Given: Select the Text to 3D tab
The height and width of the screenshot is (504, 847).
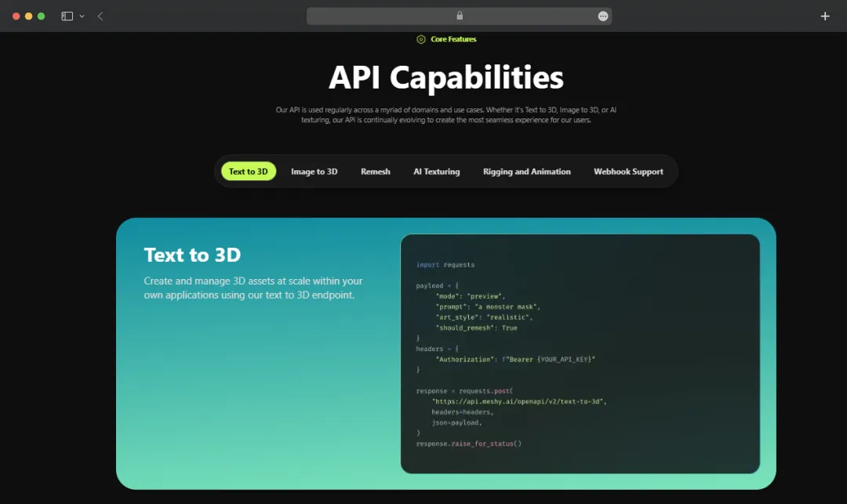Looking at the screenshot, I should (249, 171).
